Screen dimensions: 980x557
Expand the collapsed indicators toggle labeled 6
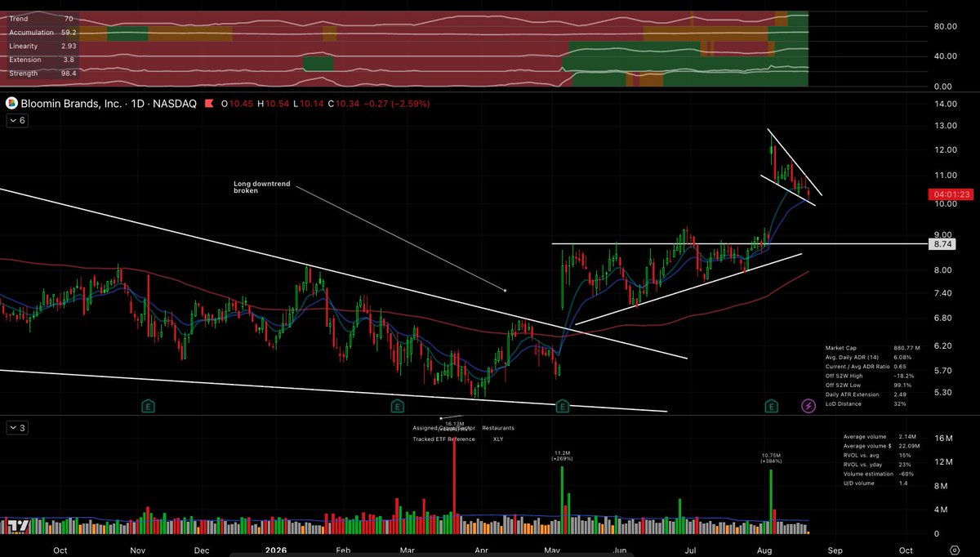tap(17, 121)
